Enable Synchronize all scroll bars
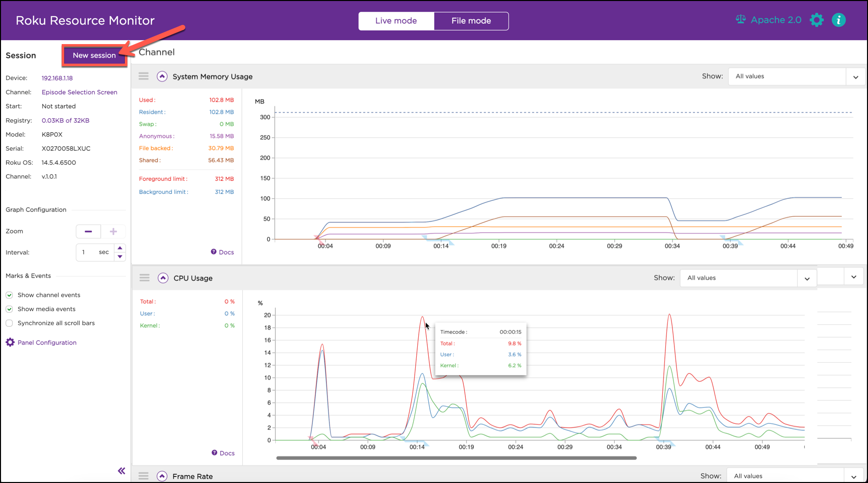868x483 pixels. pos(9,323)
